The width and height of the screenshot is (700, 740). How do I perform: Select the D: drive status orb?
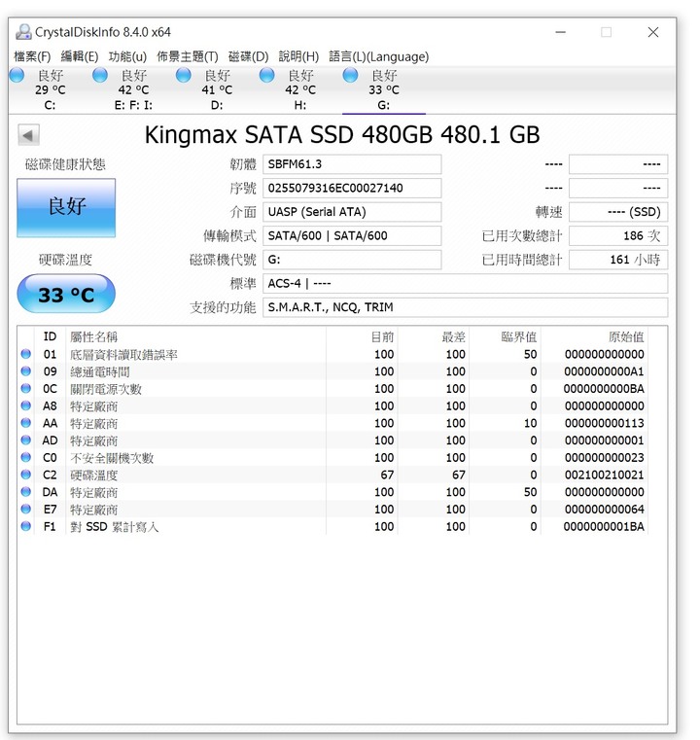(x=184, y=75)
